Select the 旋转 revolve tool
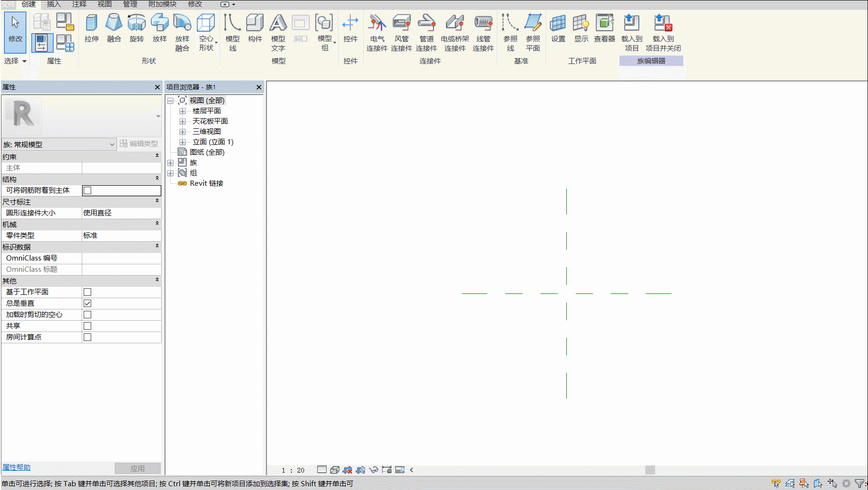868x490 pixels. pos(137,28)
